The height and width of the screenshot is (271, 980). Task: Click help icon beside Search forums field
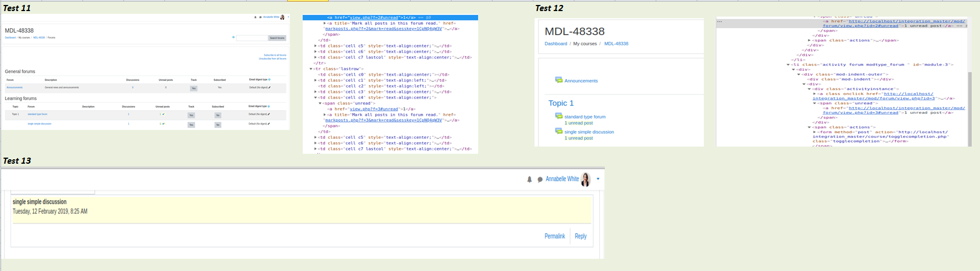(234, 38)
